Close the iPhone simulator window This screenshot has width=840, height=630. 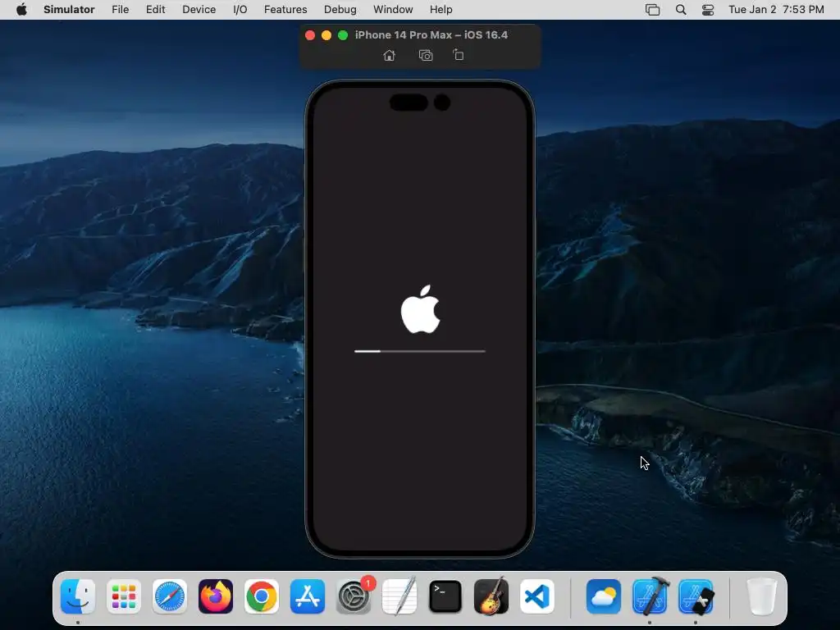click(x=309, y=34)
